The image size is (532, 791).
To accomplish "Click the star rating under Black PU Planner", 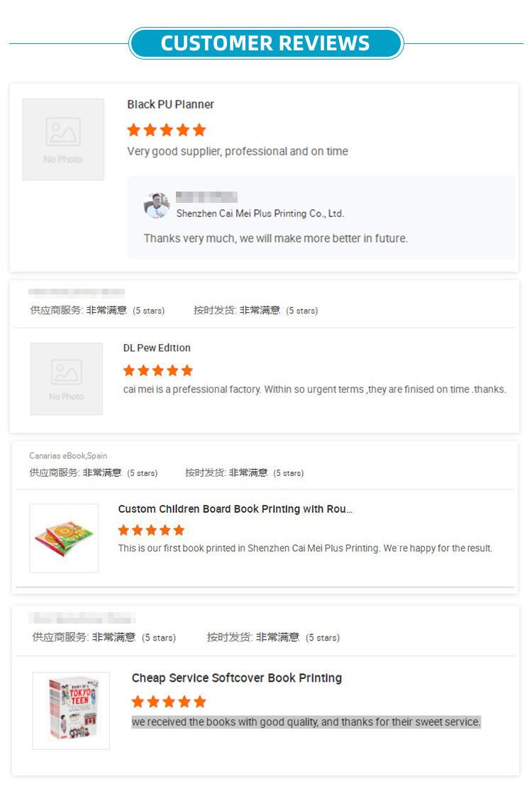I will (x=167, y=130).
